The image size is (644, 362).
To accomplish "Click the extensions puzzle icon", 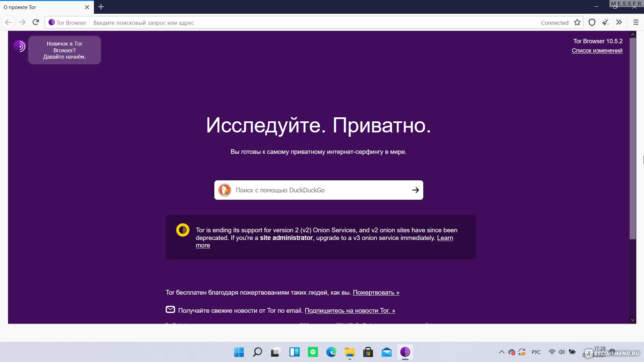I will 619,22.
